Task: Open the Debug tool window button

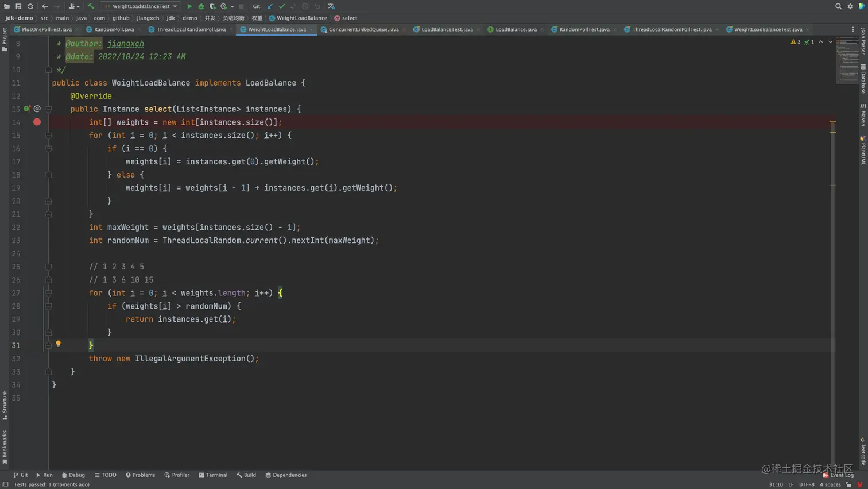Action: tap(73, 475)
